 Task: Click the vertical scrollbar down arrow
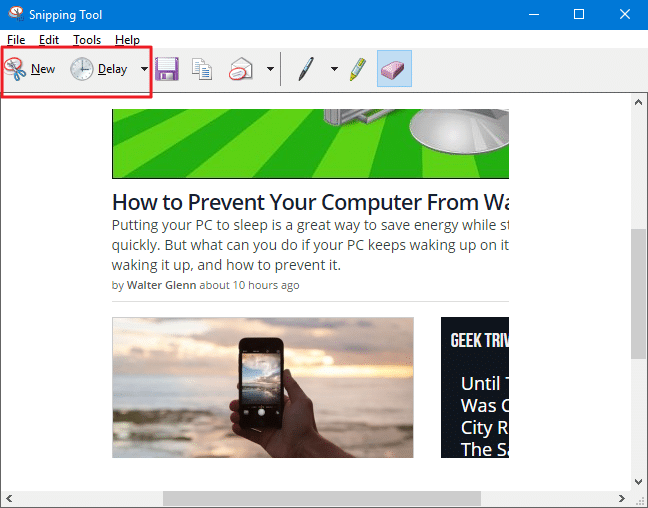click(639, 481)
